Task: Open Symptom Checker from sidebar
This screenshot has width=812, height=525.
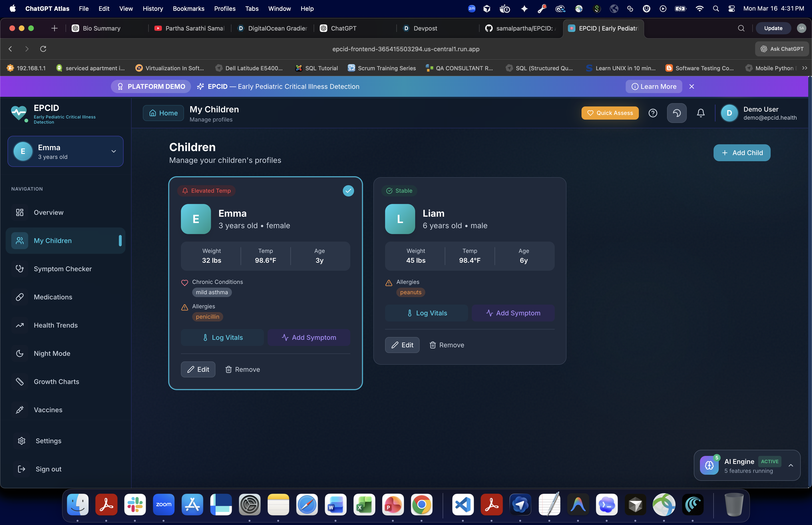Action: [x=63, y=269]
